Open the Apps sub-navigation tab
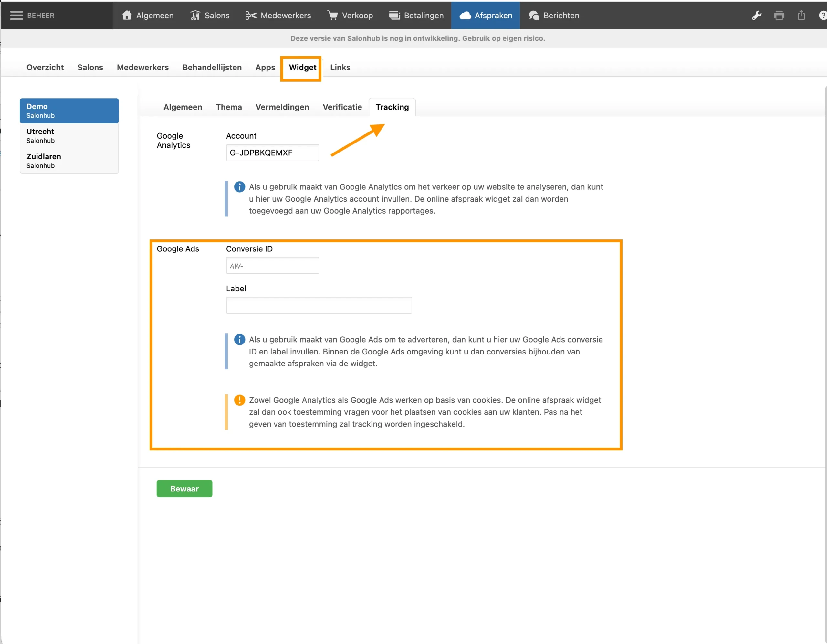827x644 pixels. [265, 68]
